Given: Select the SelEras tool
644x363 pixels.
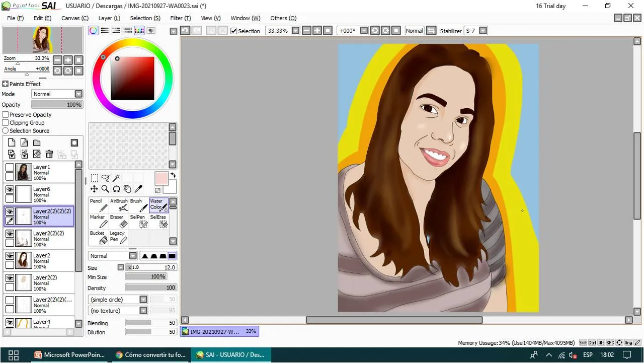Looking at the screenshot, I should point(158,221).
